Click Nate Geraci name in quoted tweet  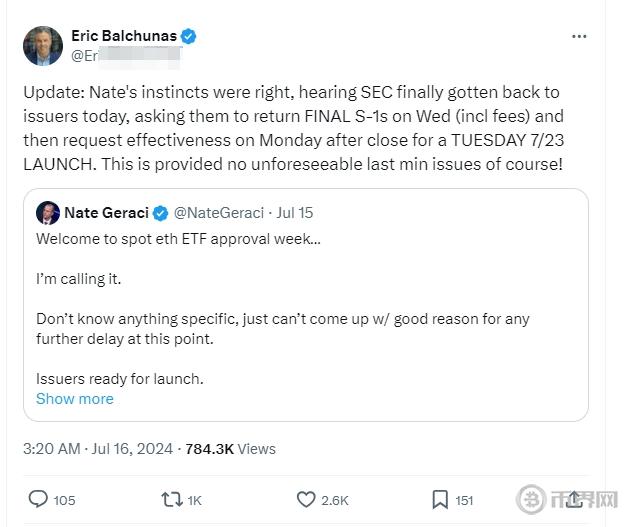pyautogui.click(x=106, y=212)
